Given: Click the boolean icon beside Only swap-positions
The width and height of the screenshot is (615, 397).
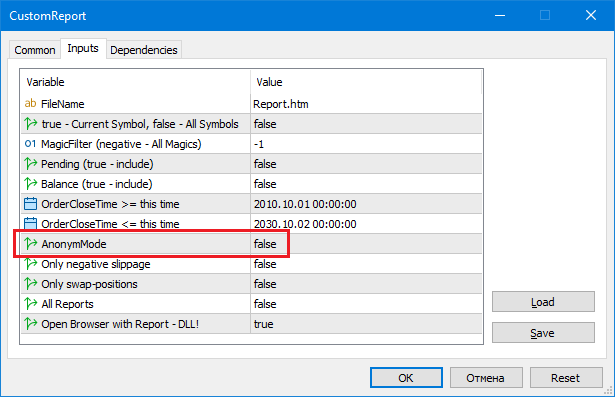Looking at the screenshot, I should pyautogui.click(x=31, y=284).
